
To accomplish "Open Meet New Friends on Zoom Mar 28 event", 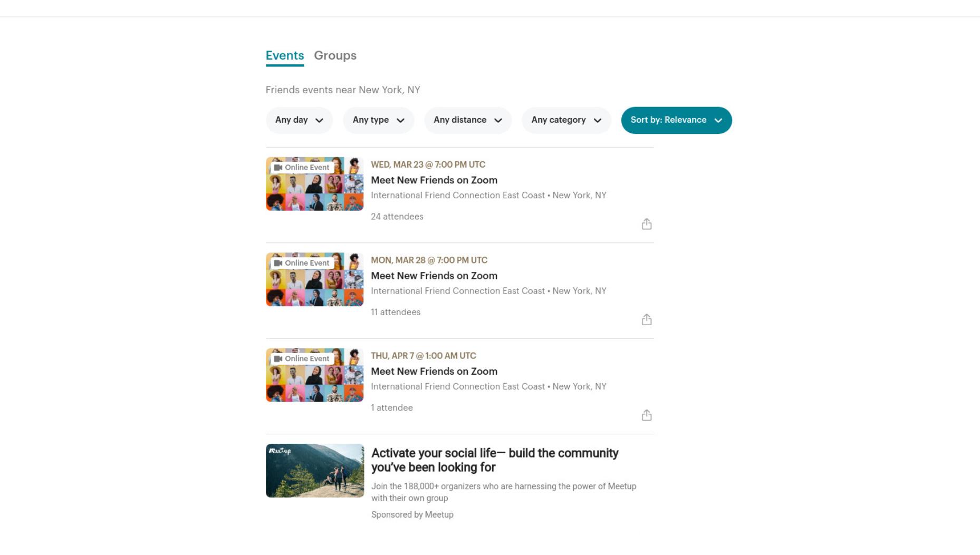I will pyautogui.click(x=434, y=276).
